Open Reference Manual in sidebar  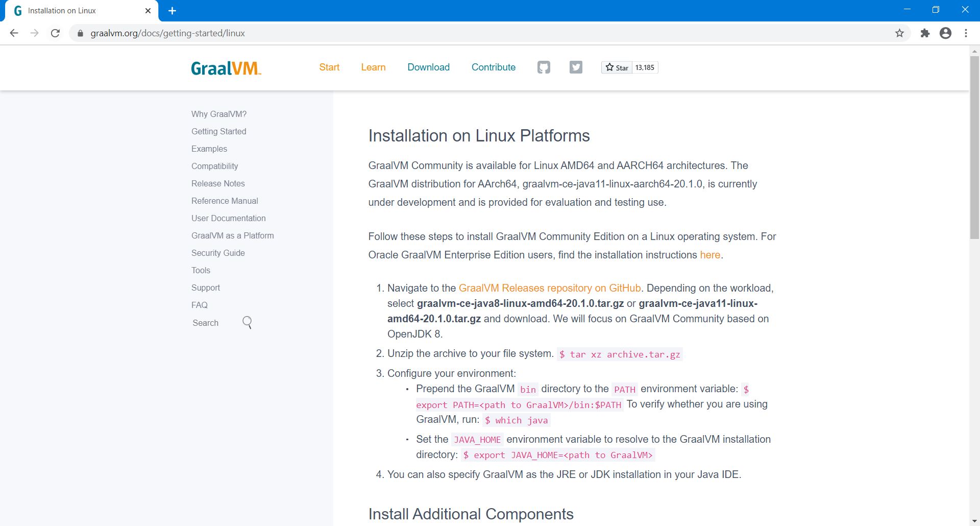(x=225, y=201)
